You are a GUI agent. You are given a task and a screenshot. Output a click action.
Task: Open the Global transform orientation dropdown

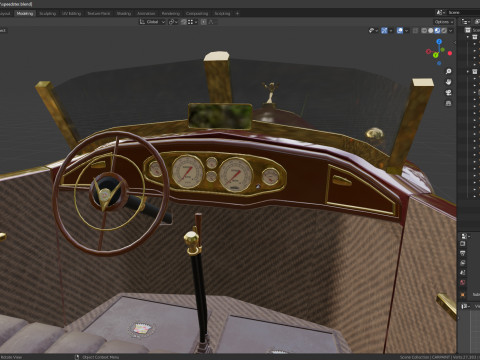click(152, 22)
